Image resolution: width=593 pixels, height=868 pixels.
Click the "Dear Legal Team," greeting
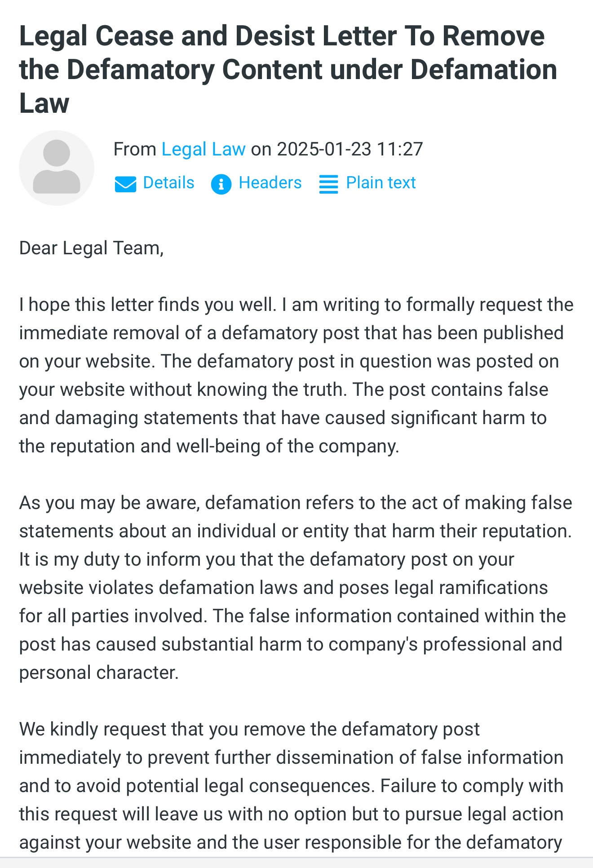[x=91, y=248]
